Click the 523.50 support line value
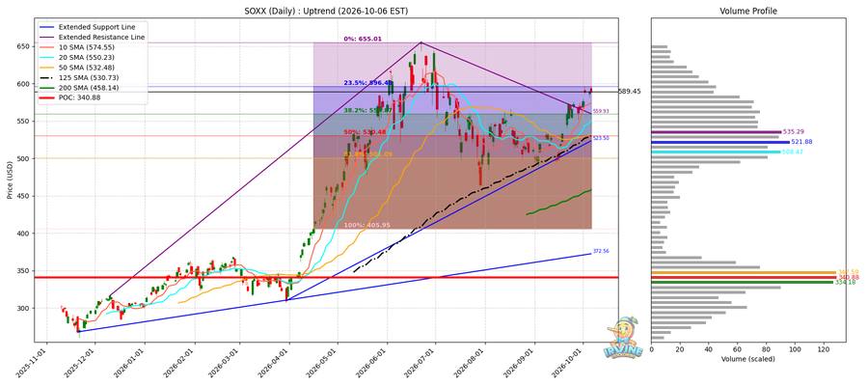The image size is (868, 386). (x=601, y=138)
